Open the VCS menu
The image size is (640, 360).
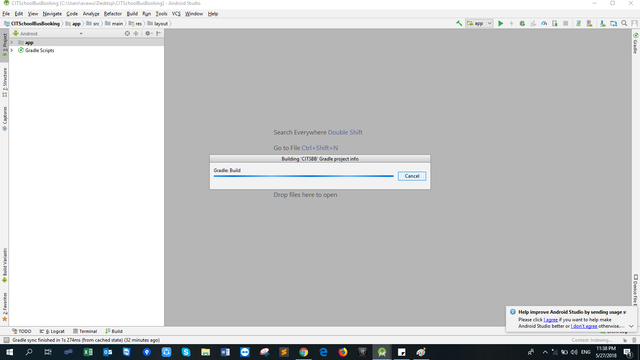tap(176, 13)
